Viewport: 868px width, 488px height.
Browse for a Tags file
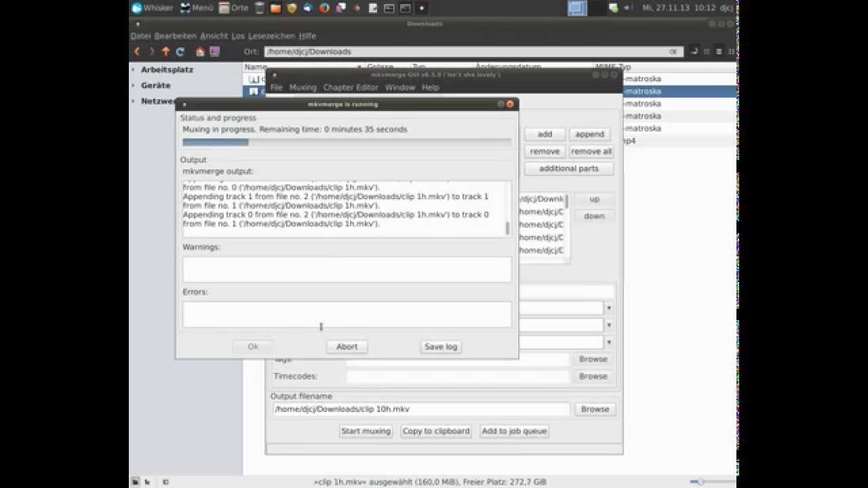coord(593,359)
